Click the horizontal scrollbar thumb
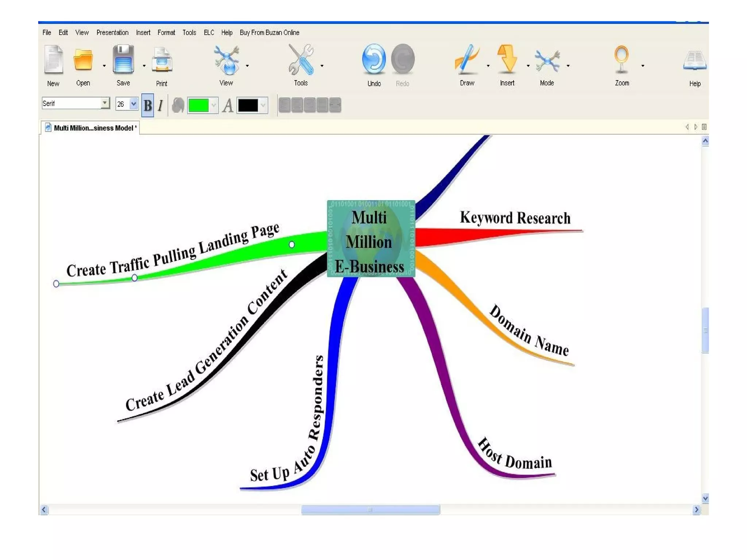The width and height of the screenshot is (747, 560). pos(370,510)
